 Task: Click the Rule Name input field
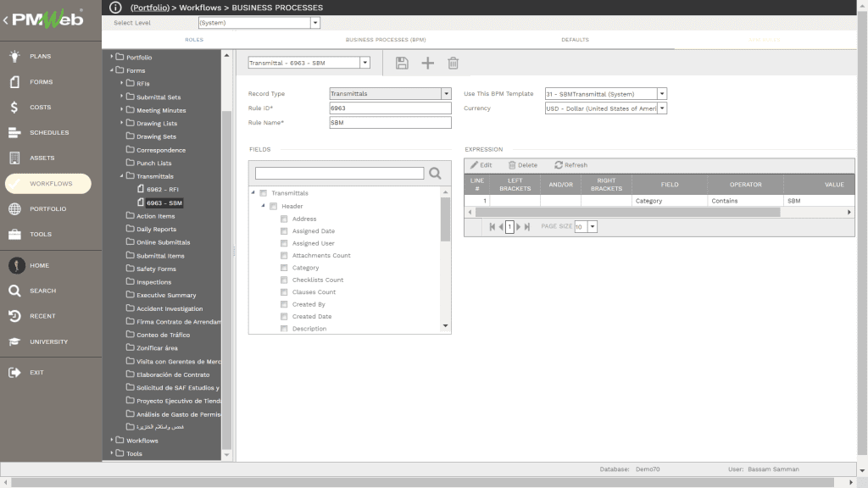[x=390, y=123]
